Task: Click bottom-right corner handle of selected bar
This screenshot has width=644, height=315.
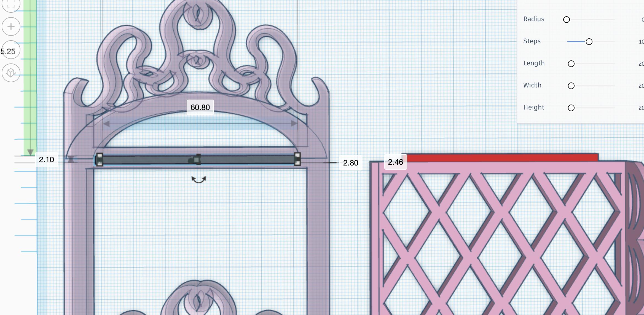Action: (x=297, y=163)
